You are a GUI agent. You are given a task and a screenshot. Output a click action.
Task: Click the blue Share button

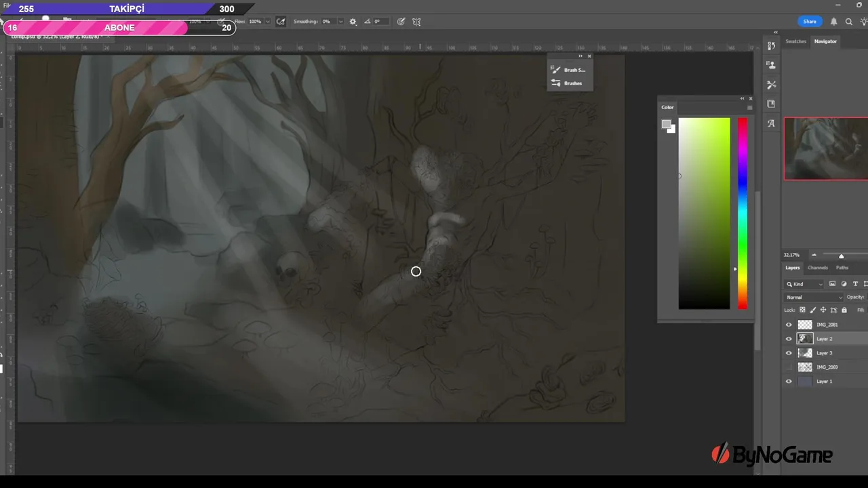click(810, 22)
